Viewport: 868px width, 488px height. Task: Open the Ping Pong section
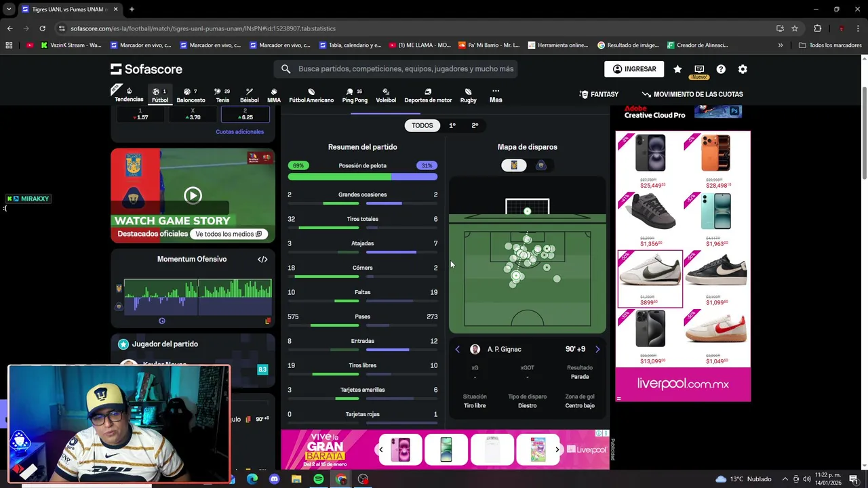pyautogui.click(x=355, y=95)
